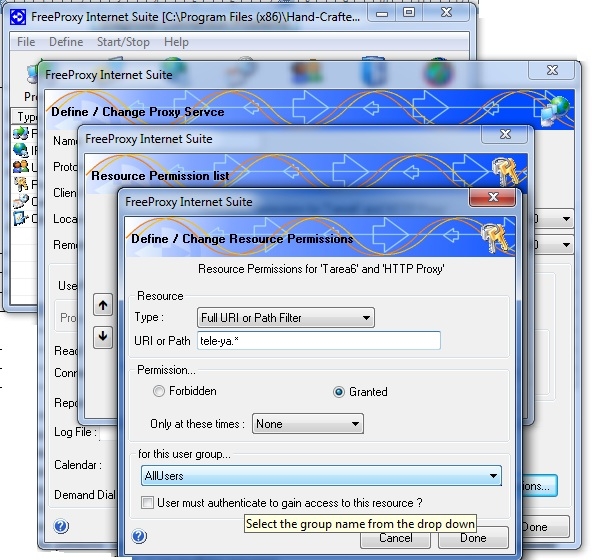Open the Define menu
The width and height of the screenshot is (596, 560).
pos(66,42)
